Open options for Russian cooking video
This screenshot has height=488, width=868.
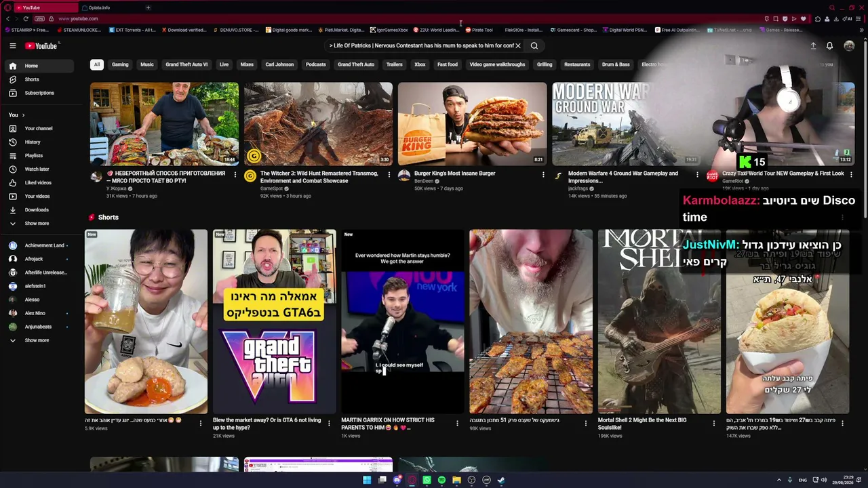[x=235, y=174]
